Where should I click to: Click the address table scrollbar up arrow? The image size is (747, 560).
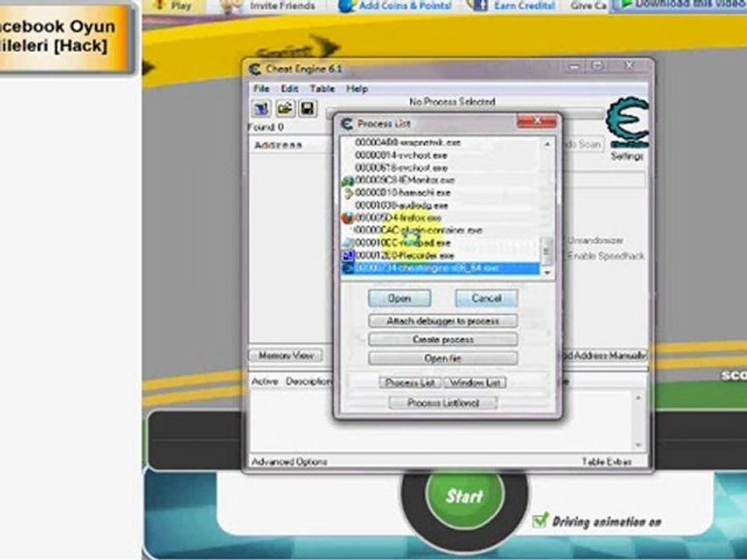coord(638,398)
